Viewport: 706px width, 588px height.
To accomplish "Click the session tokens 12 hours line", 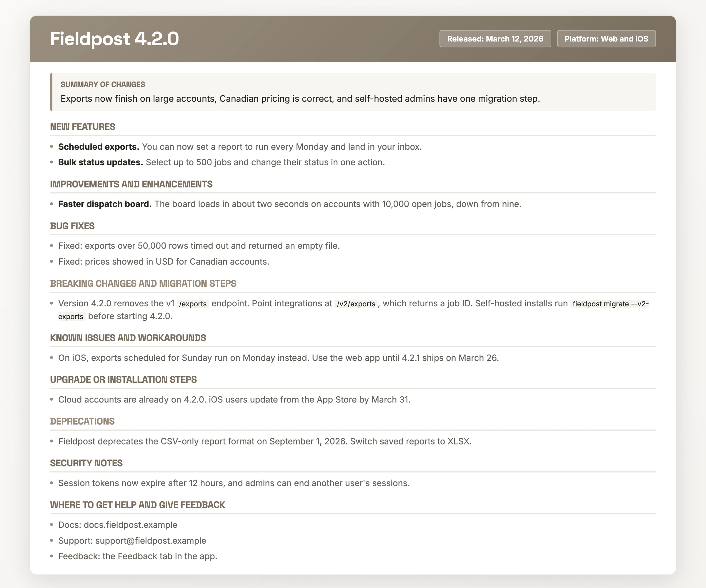I will 234,483.
